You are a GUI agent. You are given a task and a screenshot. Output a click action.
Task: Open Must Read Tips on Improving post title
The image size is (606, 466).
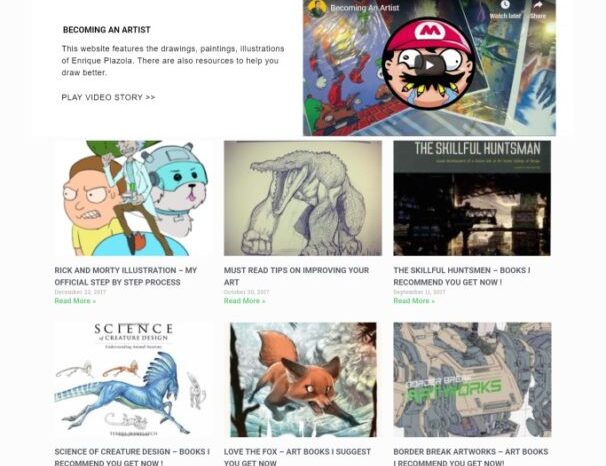tap(296, 276)
